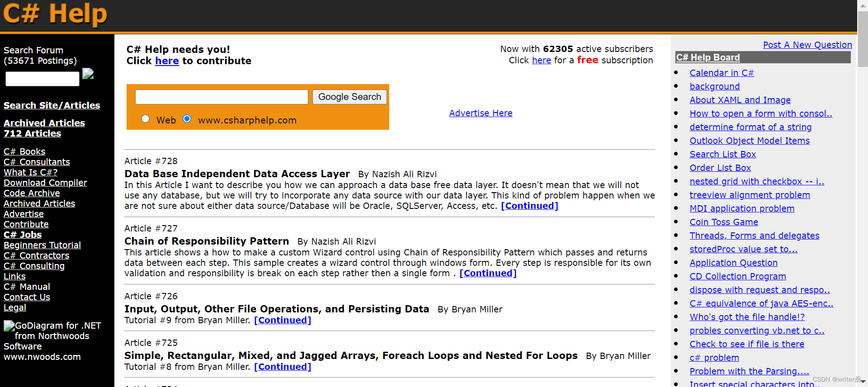The width and height of the screenshot is (868, 387).
Task: Open Outlook Object Model Items thread
Action: pyautogui.click(x=750, y=141)
